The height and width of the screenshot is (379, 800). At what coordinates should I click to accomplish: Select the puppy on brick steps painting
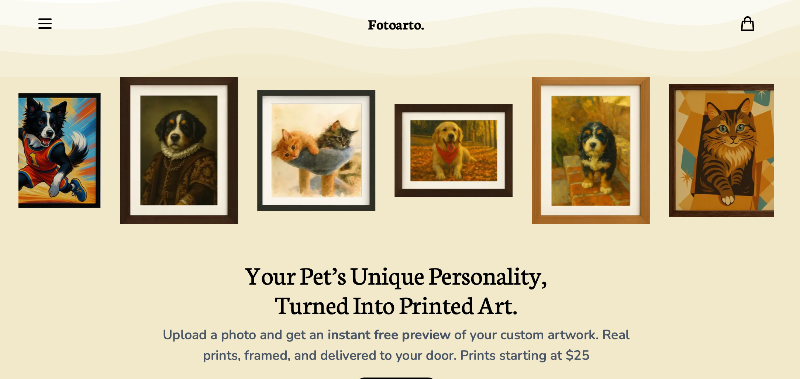[x=591, y=150]
